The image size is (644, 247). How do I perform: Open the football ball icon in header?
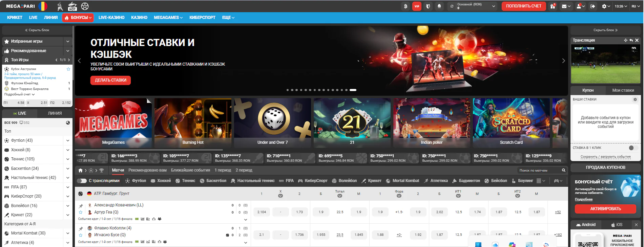click(85, 6)
